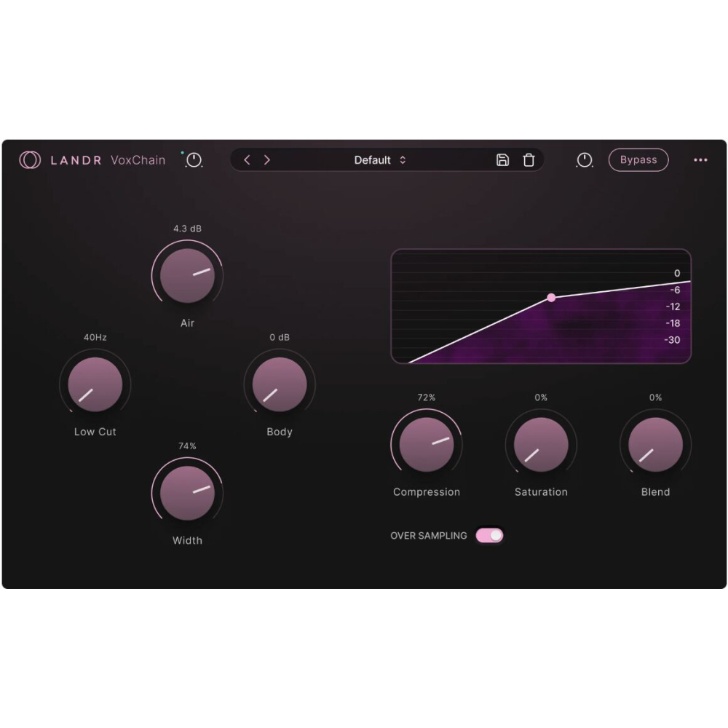728x728 pixels.
Task: Click the Body knob
Action: click(x=280, y=384)
